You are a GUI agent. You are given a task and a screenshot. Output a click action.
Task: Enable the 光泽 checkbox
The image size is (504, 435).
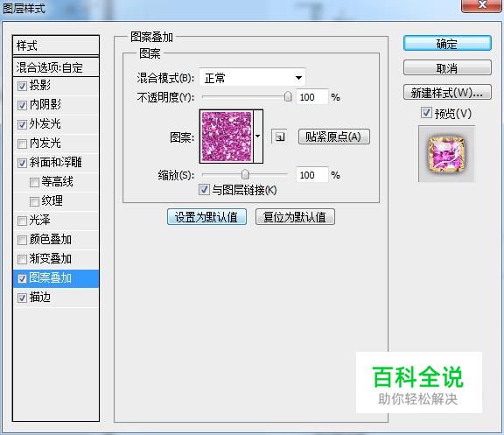coord(22,221)
